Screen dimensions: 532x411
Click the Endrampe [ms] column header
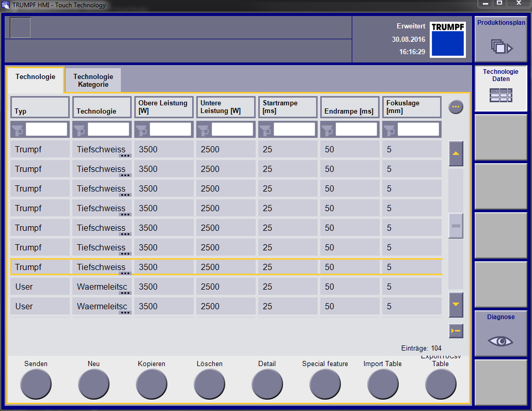(350, 107)
